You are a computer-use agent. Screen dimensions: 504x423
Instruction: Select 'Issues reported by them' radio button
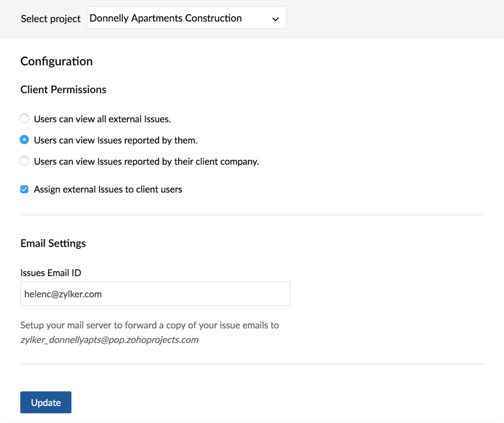24,140
